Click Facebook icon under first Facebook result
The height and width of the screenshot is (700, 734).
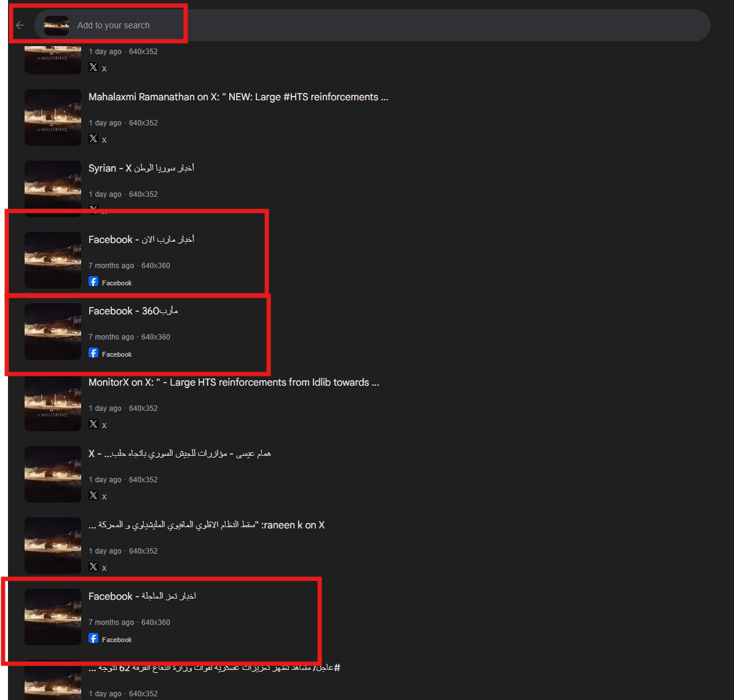point(93,282)
